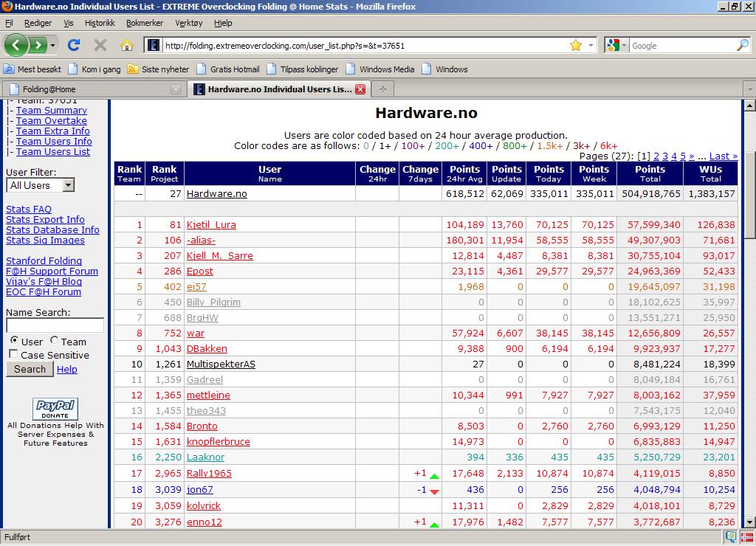Click the Search button
756x546 pixels.
click(30, 369)
